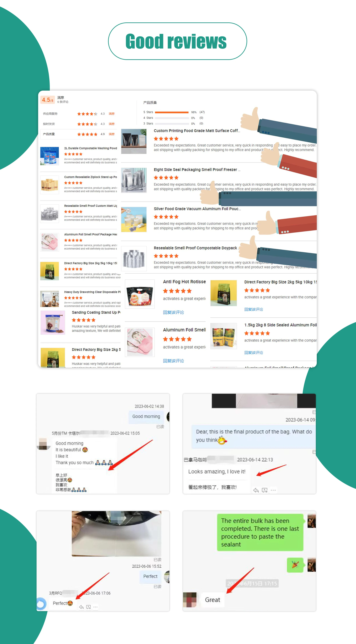This screenshot has width=356, height=644.
Task: Click reply icon under Looks amazing message
Action: coord(256,490)
